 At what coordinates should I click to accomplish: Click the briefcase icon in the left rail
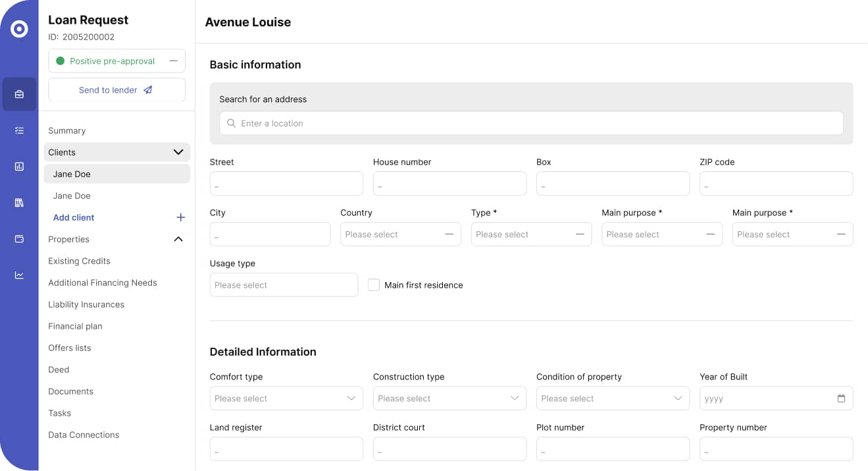coord(19,94)
